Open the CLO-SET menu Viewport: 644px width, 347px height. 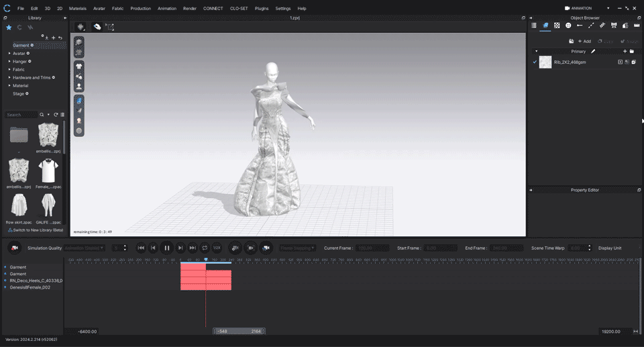point(239,8)
